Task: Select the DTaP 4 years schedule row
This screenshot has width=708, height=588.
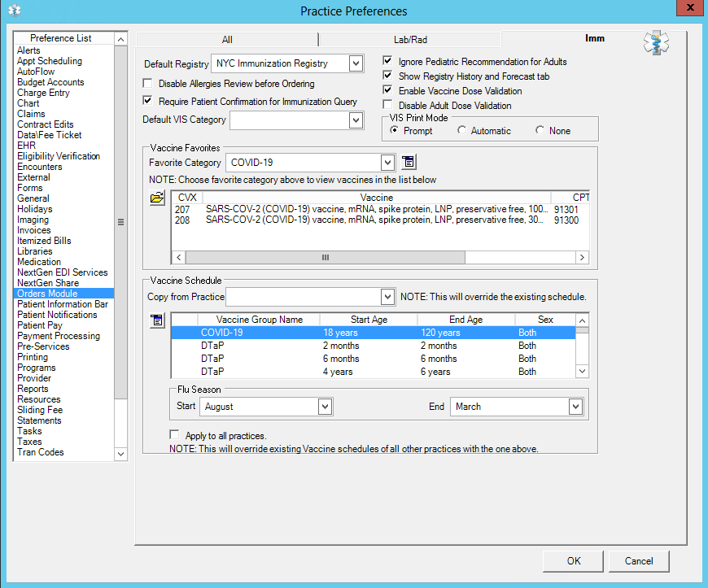Action: click(374, 372)
